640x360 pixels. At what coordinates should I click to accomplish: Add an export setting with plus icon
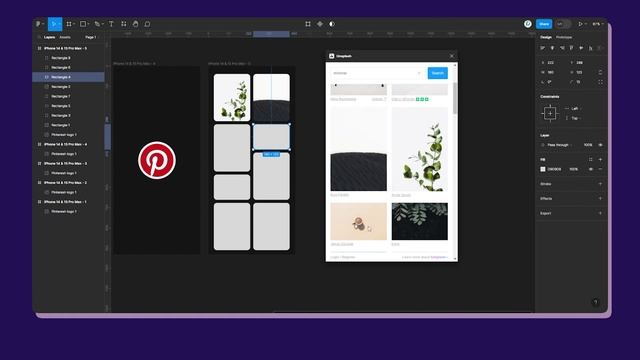click(x=600, y=213)
